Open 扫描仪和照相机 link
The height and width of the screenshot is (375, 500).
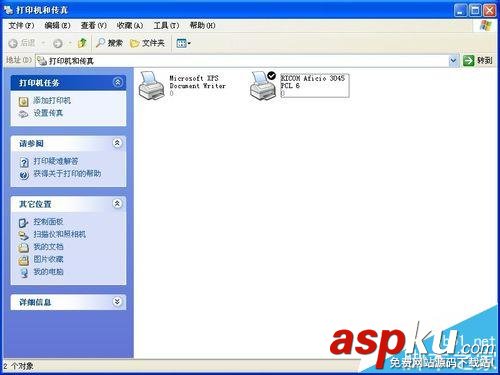click(59, 234)
